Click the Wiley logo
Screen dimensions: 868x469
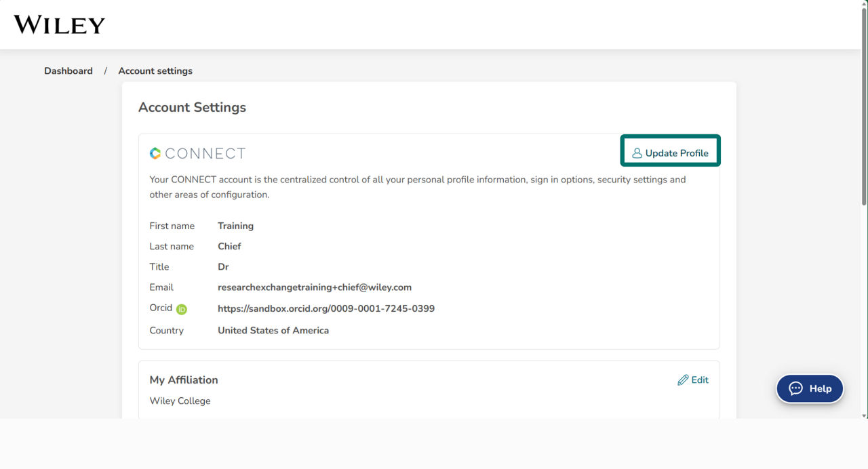(60, 25)
